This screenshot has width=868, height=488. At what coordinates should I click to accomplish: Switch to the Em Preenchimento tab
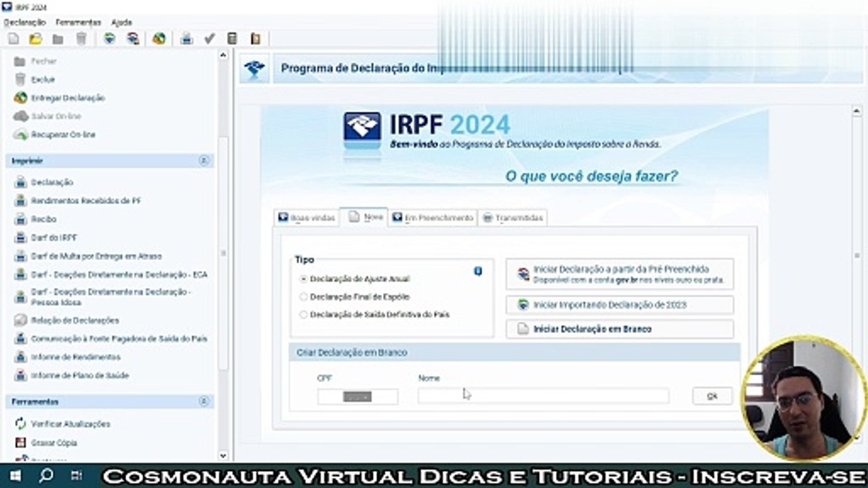click(433, 218)
